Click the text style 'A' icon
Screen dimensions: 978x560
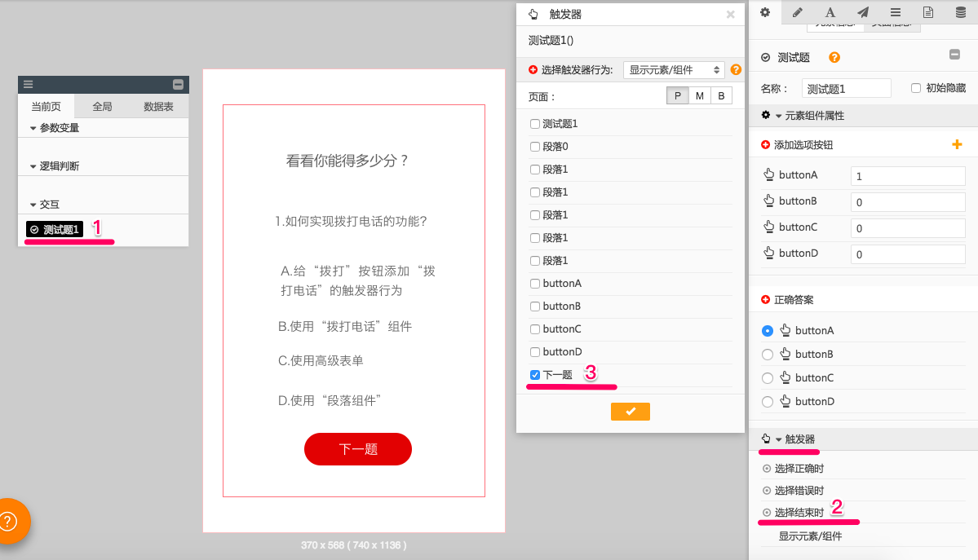[x=830, y=12]
